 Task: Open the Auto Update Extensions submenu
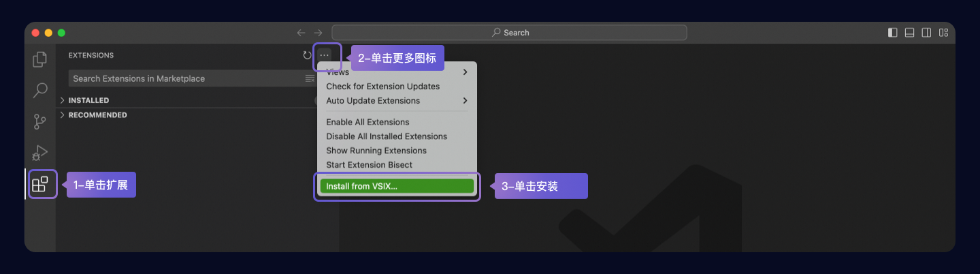[x=397, y=101]
